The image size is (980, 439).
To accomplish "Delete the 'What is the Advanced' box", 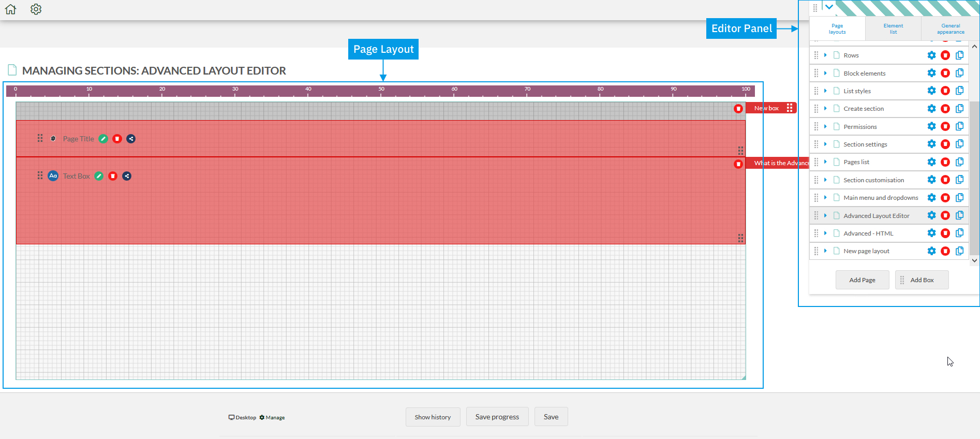I will 738,164.
